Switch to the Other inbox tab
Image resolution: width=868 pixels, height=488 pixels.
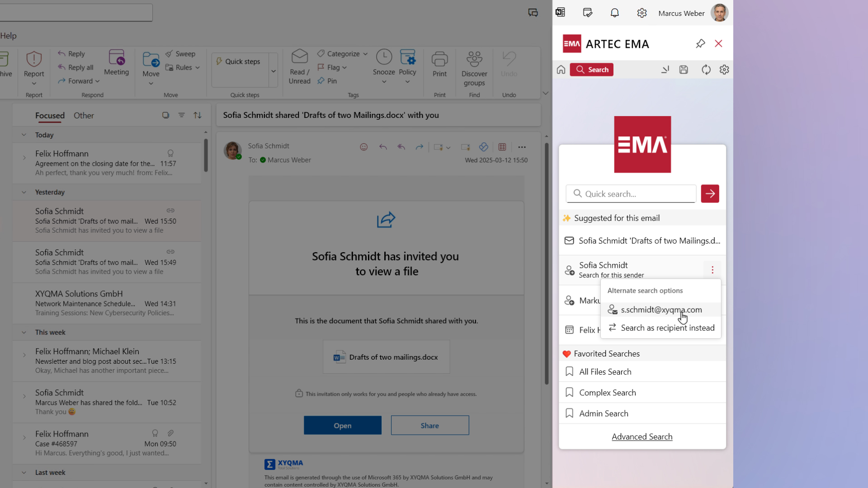[84, 116]
